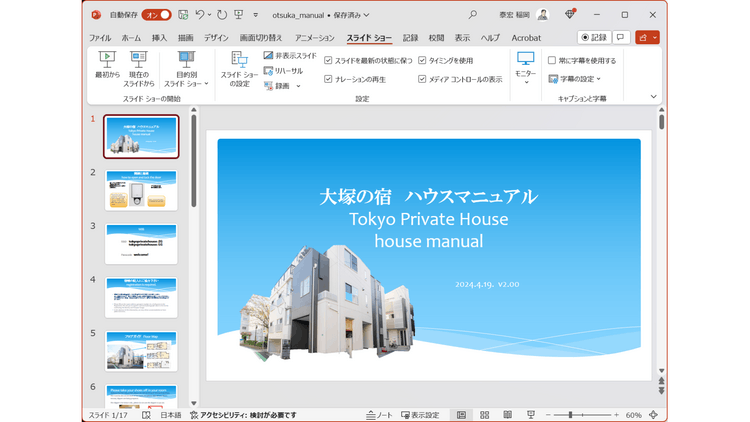
Task: Click the Record (録画) ribbon button
Action: 276,86
